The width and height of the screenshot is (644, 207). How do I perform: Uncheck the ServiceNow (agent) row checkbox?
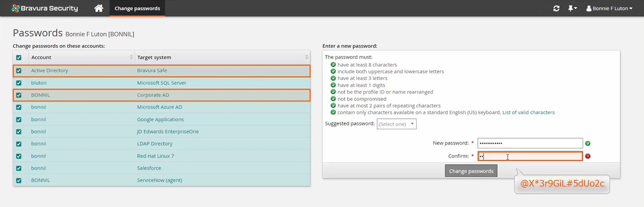tap(19, 180)
